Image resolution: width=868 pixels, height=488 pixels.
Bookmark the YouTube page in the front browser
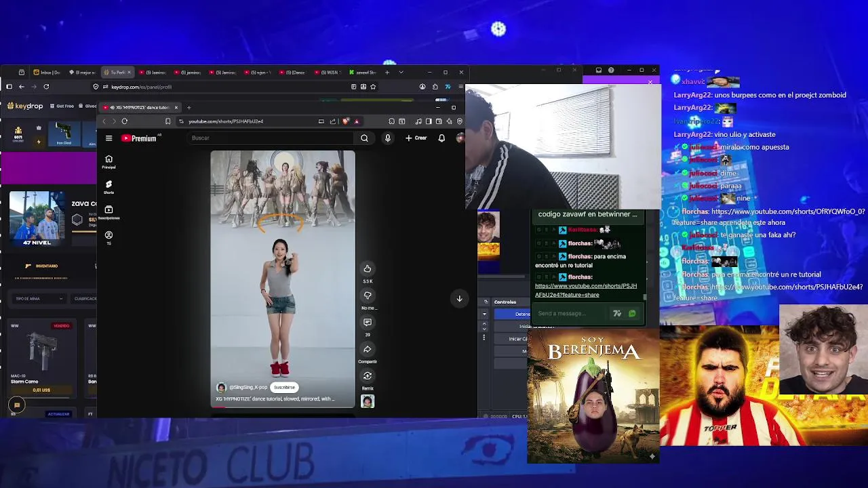[x=167, y=121]
